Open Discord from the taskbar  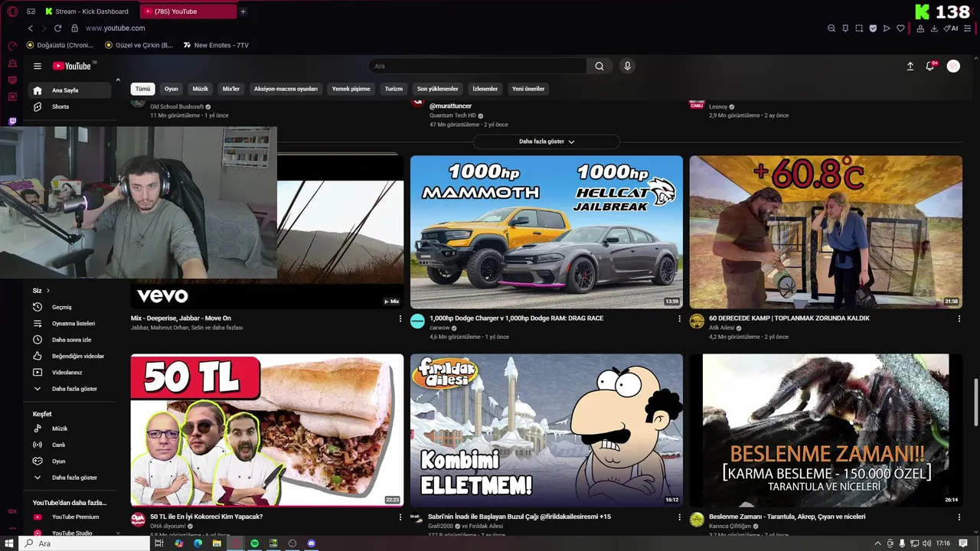(x=311, y=543)
